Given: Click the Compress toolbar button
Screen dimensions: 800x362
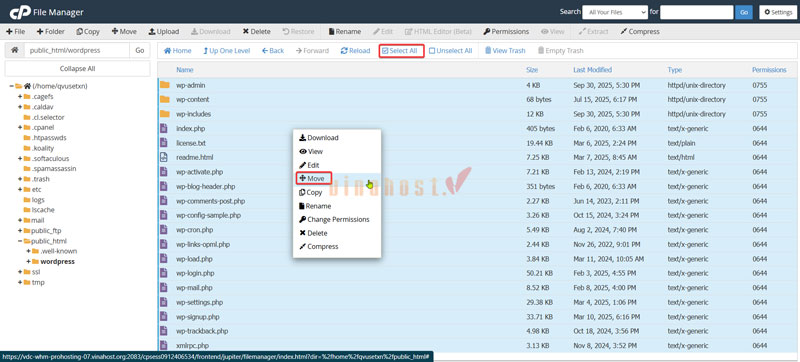Looking at the screenshot, I should click(640, 32).
